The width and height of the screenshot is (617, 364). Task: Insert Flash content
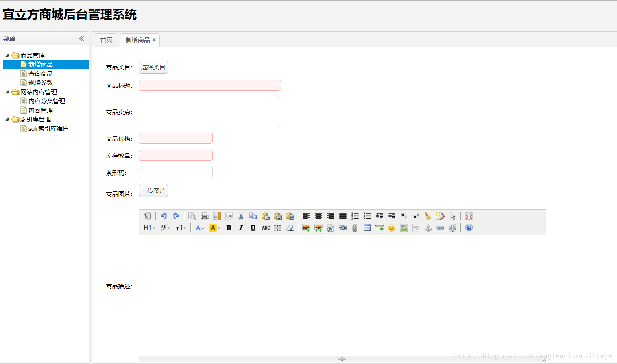coord(330,228)
